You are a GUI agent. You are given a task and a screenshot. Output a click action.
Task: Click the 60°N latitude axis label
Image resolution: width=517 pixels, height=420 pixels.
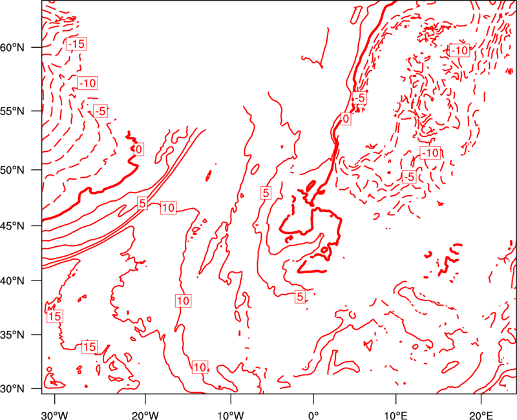point(12,48)
